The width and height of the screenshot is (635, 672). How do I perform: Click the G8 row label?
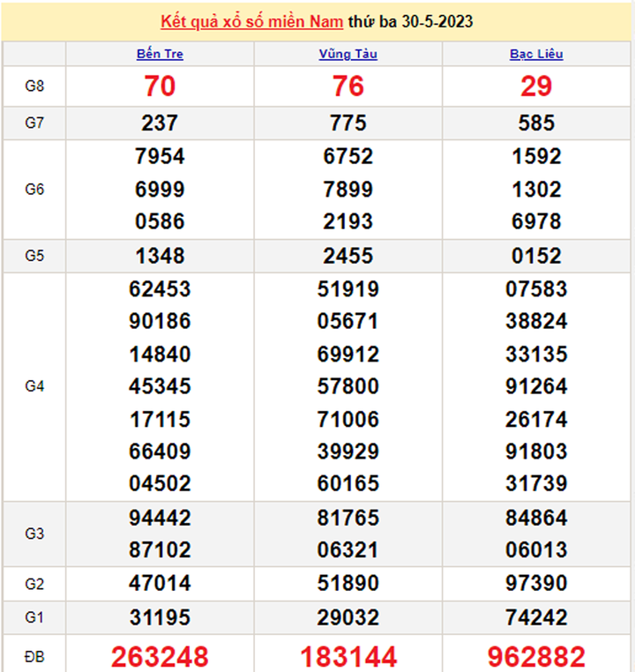click(x=34, y=86)
